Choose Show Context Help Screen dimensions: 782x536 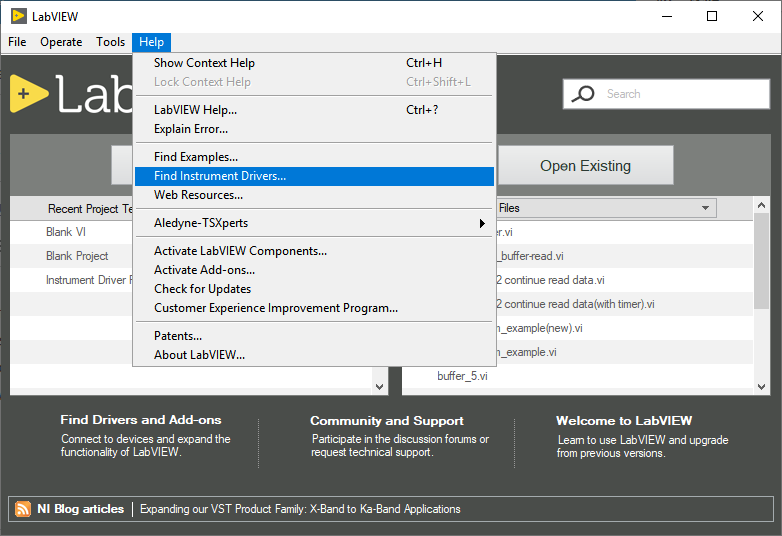click(x=204, y=63)
